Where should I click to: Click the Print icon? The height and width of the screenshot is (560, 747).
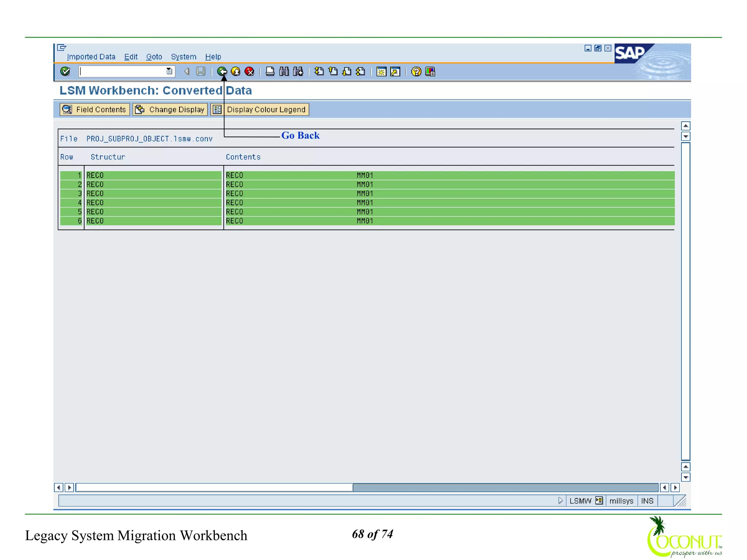(x=270, y=71)
